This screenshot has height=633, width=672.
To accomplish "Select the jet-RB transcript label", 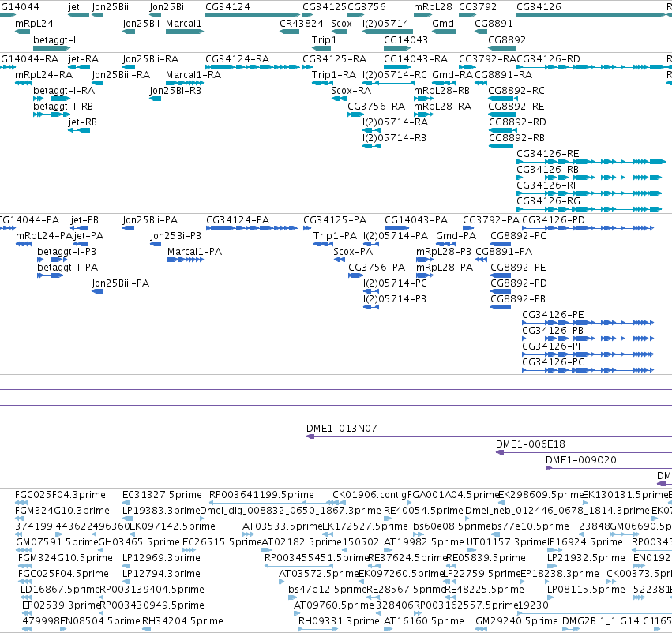I will point(83,122).
